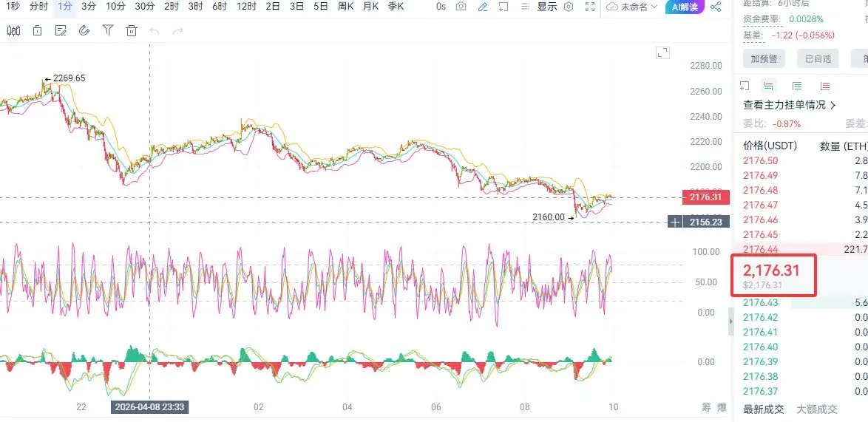
Task: Select the red asks-only order book icon
Action: coord(825,86)
